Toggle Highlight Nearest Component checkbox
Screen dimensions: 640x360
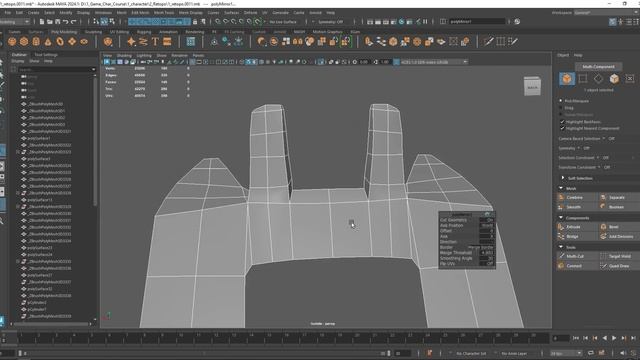click(x=562, y=129)
